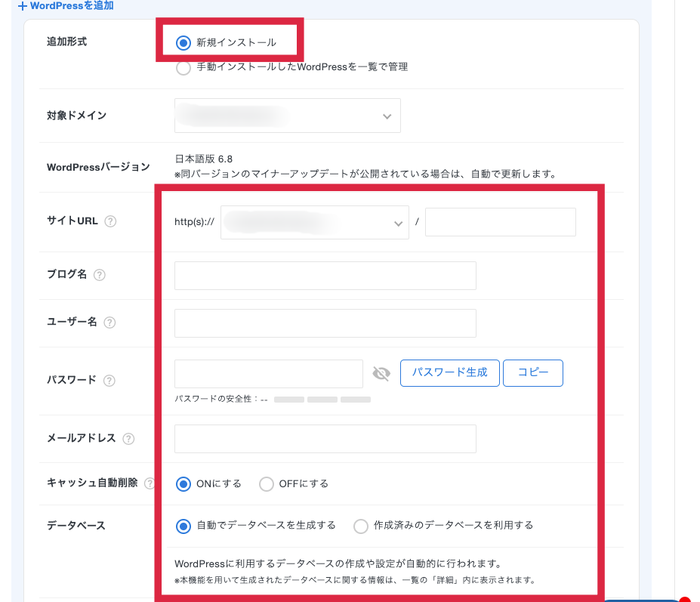700x602 pixels.
Task: Click the help icon beside ブログ名
Action: [x=99, y=276]
